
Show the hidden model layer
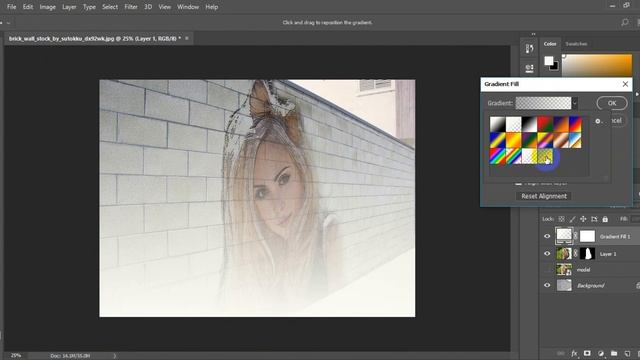click(x=547, y=269)
